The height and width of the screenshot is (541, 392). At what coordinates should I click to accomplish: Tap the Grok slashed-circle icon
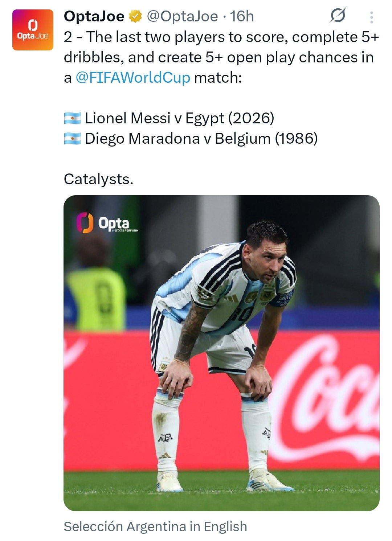click(x=338, y=16)
